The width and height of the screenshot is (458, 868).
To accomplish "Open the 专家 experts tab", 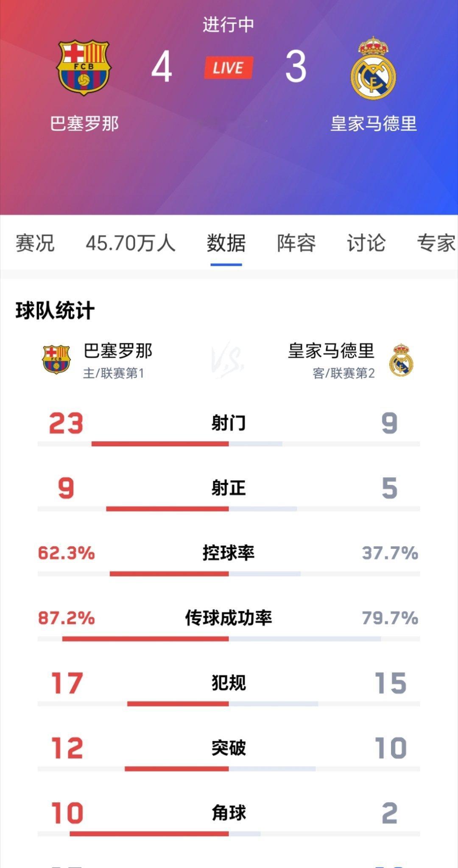I will point(436,243).
